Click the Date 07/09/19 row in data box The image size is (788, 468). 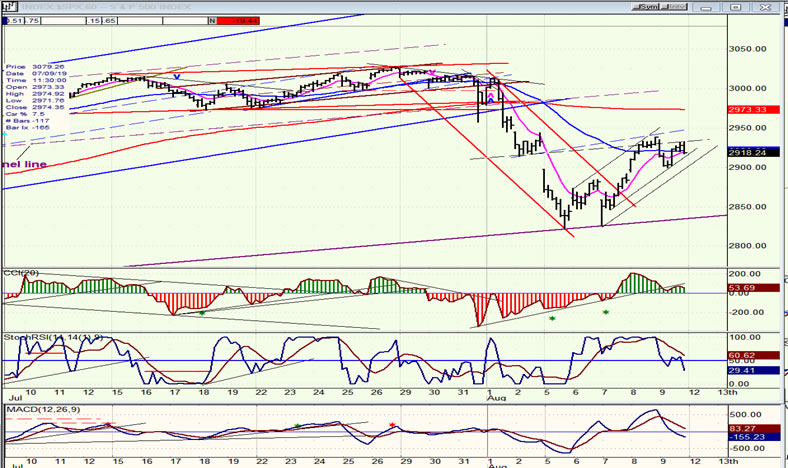click(35, 73)
